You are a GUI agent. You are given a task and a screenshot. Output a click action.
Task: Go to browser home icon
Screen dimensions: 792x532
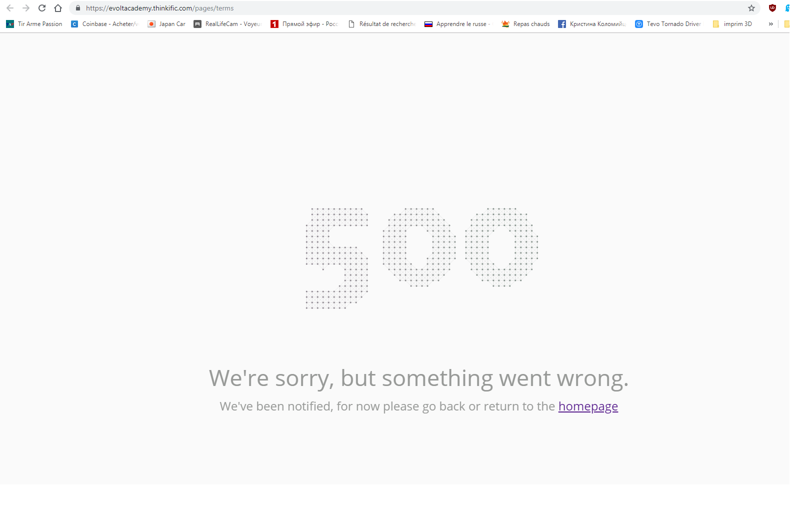coord(58,8)
